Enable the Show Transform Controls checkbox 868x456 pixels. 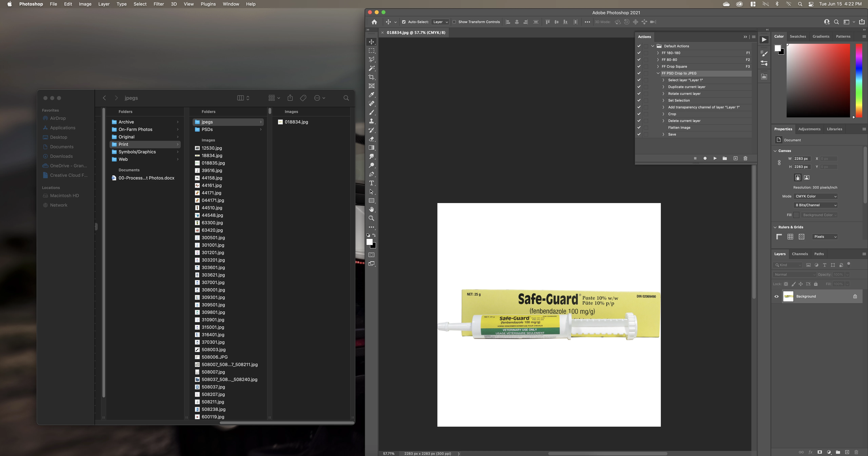pos(454,22)
